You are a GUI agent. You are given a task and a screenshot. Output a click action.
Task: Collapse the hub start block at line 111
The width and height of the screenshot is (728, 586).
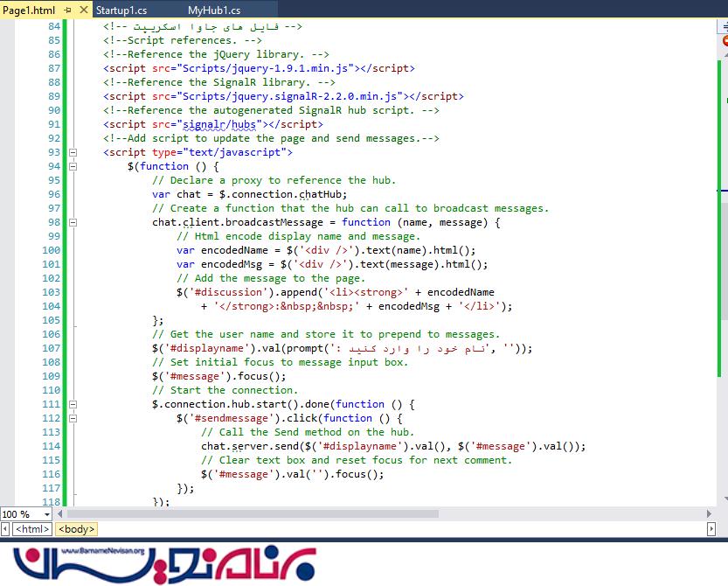tap(72, 404)
